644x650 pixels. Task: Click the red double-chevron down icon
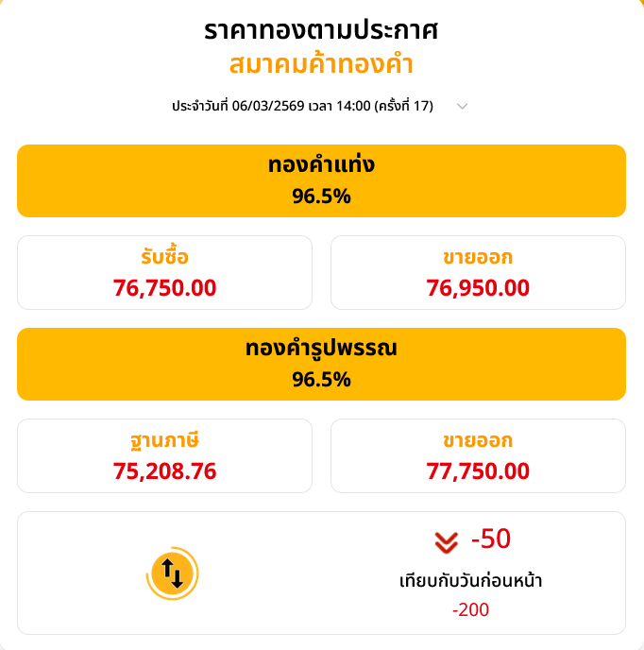pyautogui.click(x=446, y=541)
